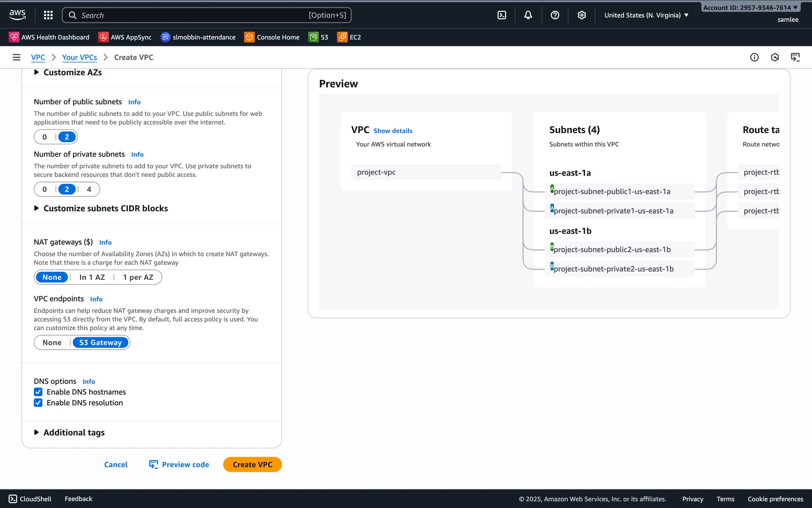Uncheck Enable DNS resolution
Viewport: 812px width, 508px height.
38,403
